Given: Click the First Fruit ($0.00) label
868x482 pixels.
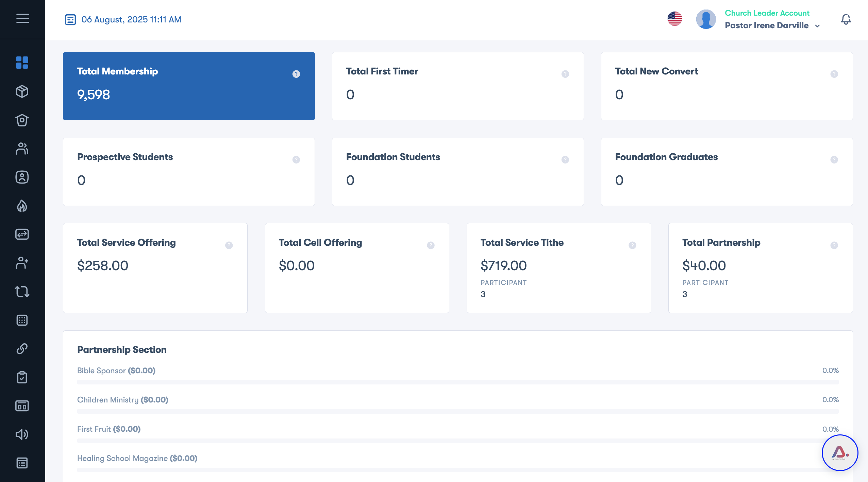Looking at the screenshot, I should (109, 429).
